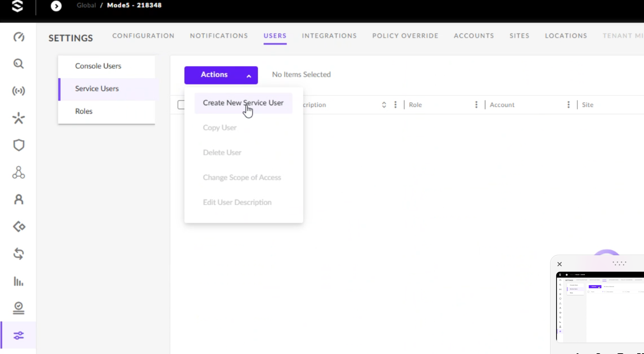Tick the select-all checkbox in table header

click(x=181, y=105)
